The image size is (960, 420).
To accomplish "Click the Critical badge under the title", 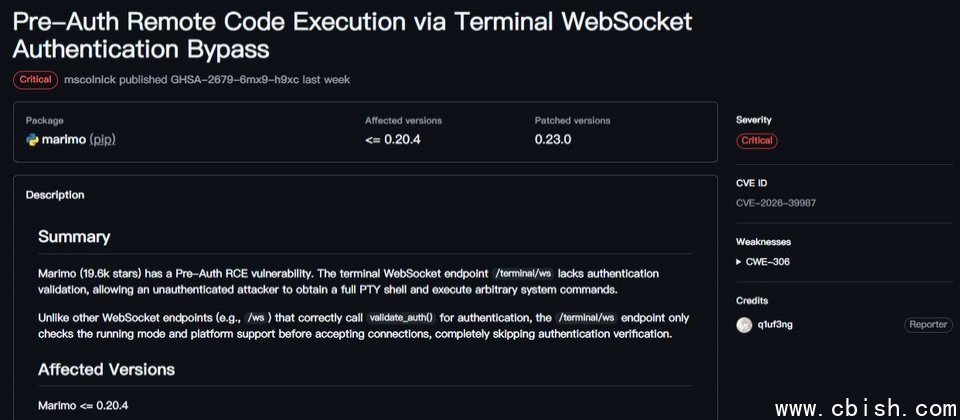I will click(36, 79).
